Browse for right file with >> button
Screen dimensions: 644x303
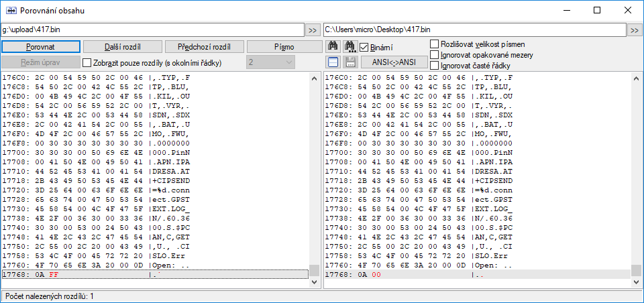pyautogui.click(x=635, y=30)
